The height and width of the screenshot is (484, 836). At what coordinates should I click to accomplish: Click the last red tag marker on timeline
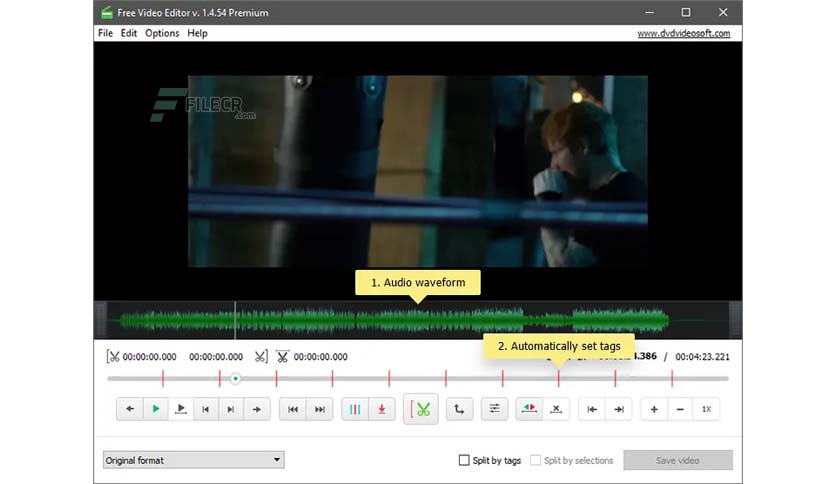672,378
